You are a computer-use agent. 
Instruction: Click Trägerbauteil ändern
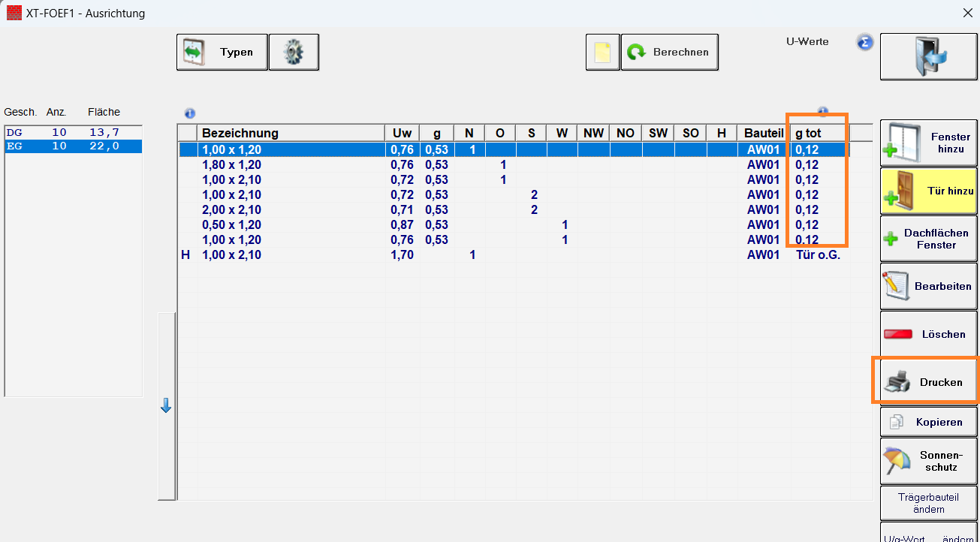(x=928, y=503)
